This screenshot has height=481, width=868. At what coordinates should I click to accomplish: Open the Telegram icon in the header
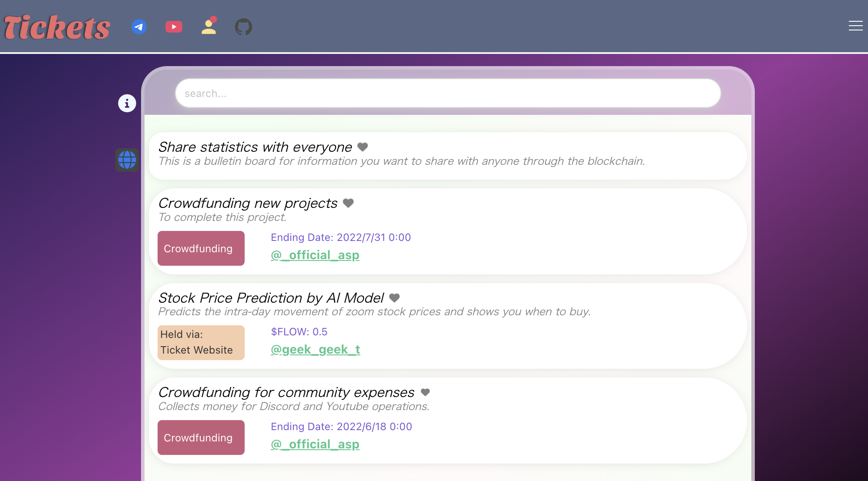pos(139,27)
